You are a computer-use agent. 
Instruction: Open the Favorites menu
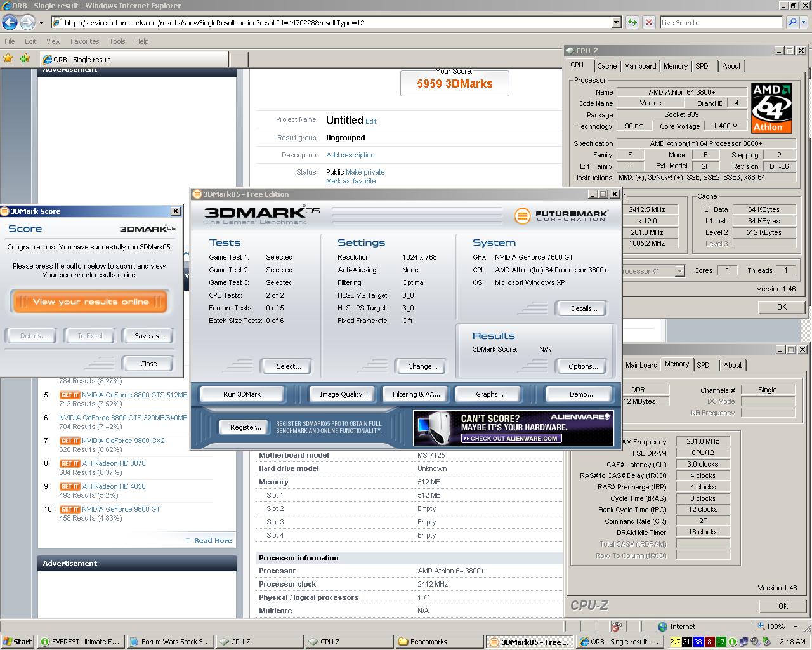(x=84, y=41)
